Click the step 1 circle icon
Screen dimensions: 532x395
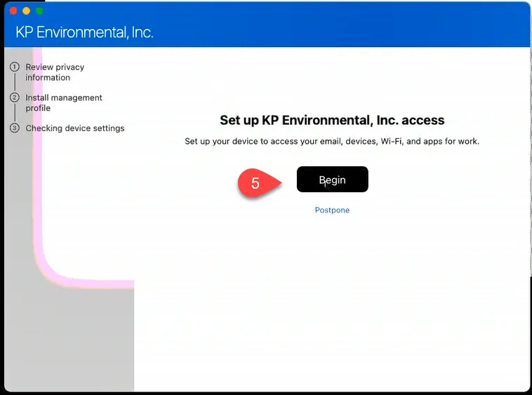(x=14, y=67)
